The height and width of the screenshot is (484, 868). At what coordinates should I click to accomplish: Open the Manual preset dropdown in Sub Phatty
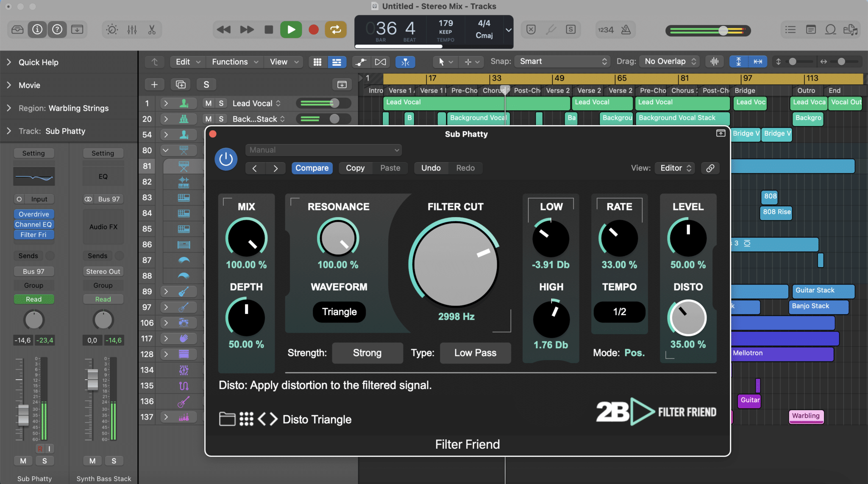pyautogui.click(x=323, y=150)
